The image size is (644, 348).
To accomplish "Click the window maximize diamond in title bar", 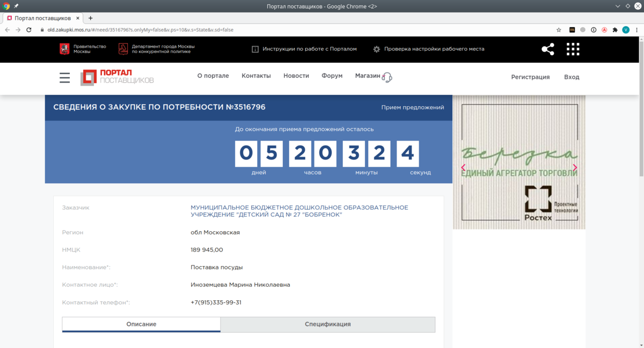I will [x=628, y=6].
